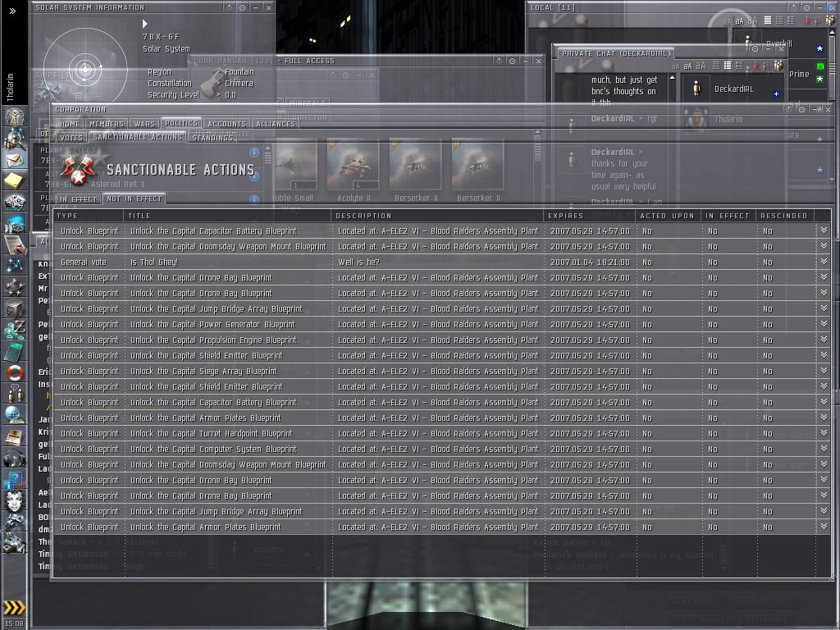Click member-group icon in Local chat toolbar
The height and width of the screenshot is (630, 840).
click(830, 21)
